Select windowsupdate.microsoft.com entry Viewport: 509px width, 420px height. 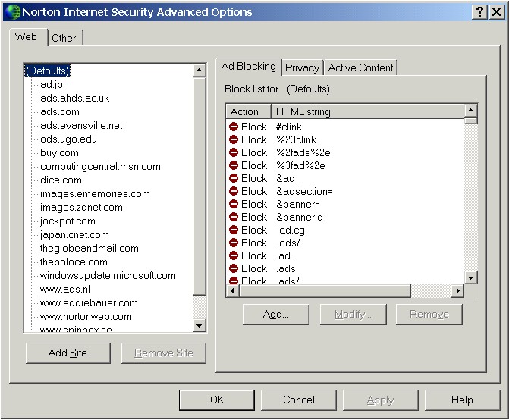(108, 275)
